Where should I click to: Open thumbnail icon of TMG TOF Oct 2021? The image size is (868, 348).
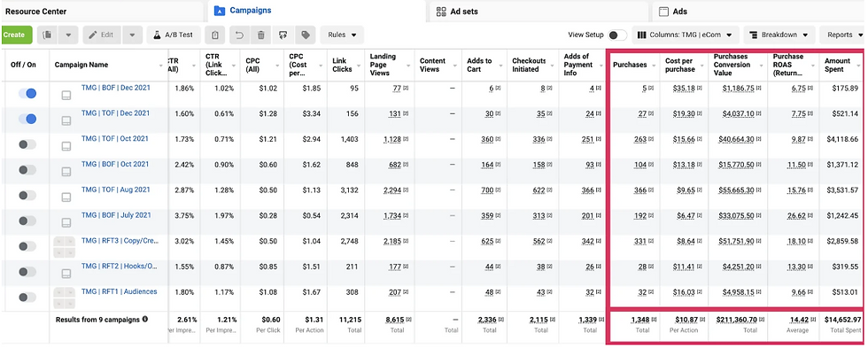pyautogui.click(x=66, y=147)
